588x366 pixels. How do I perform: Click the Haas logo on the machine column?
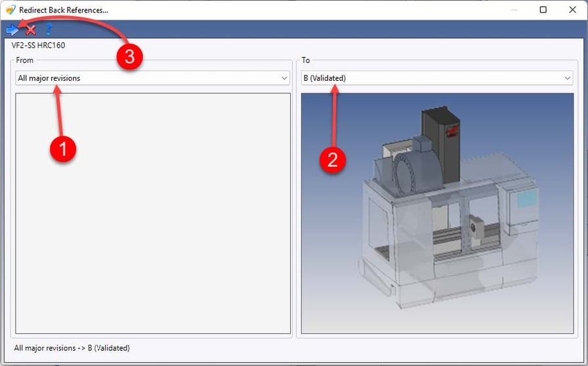(x=452, y=131)
